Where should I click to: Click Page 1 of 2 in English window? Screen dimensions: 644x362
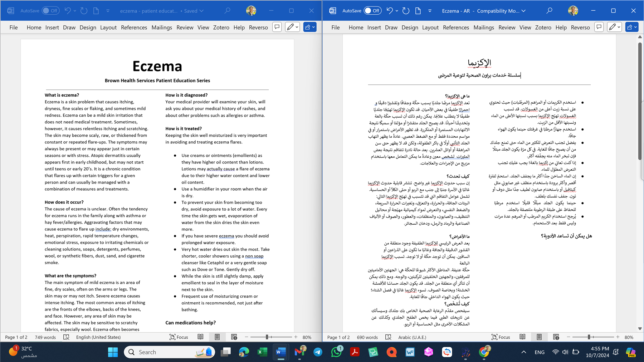[x=16, y=337]
